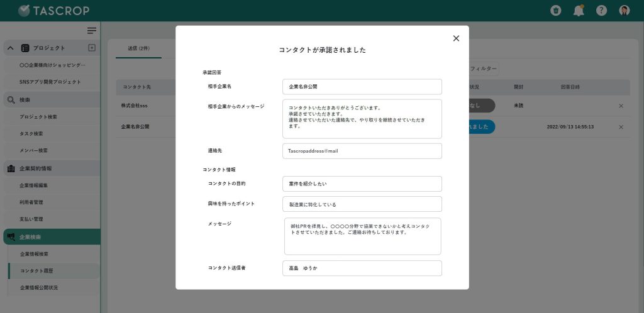Click the TASCROP logo
The height and width of the screenshot is (313, 644).
point(53,11)
